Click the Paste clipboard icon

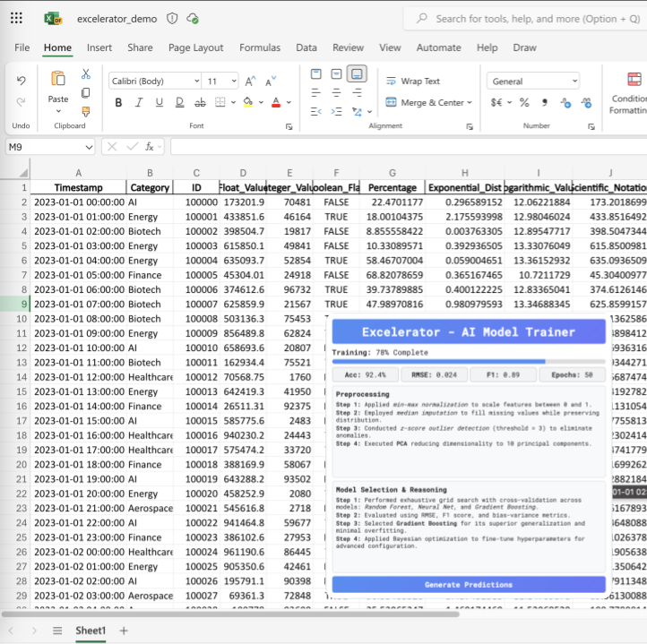click(x=58, y=79)
